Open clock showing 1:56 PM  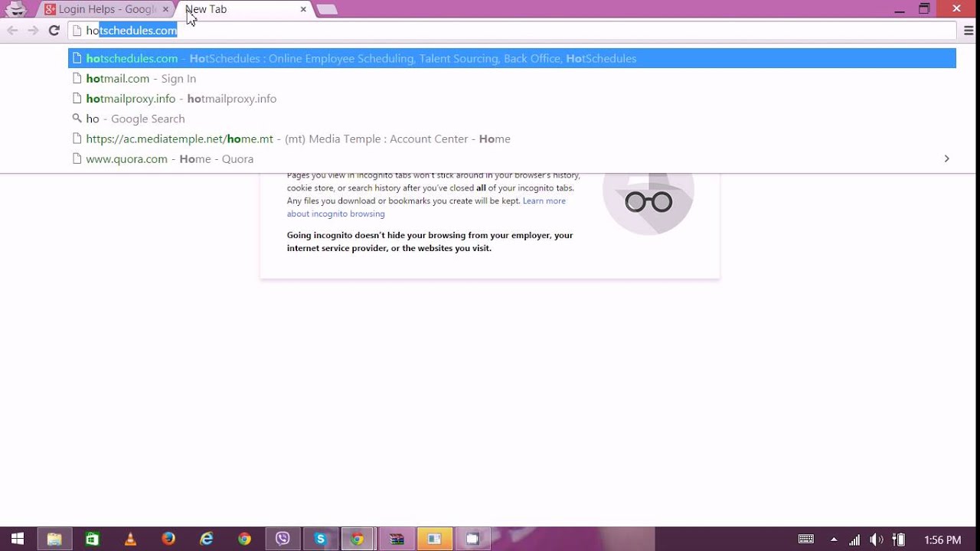(x=942, y=540)
